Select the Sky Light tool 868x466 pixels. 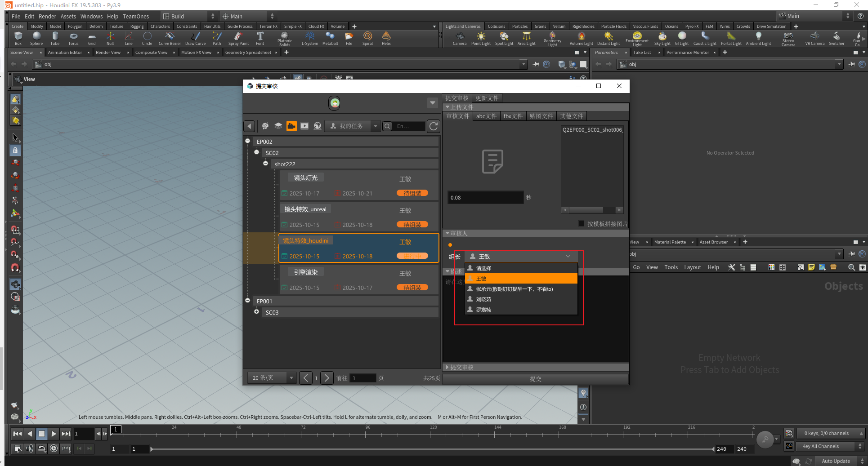coord(662,38)
